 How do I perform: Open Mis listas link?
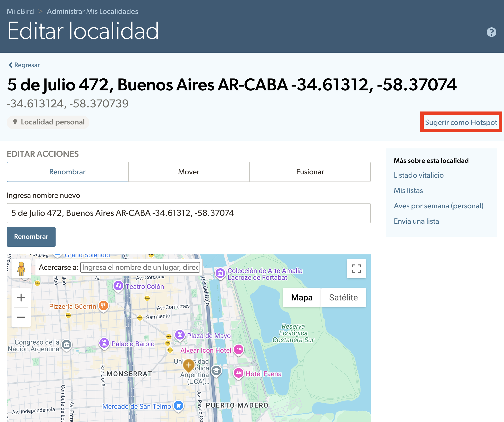[408, 190]
